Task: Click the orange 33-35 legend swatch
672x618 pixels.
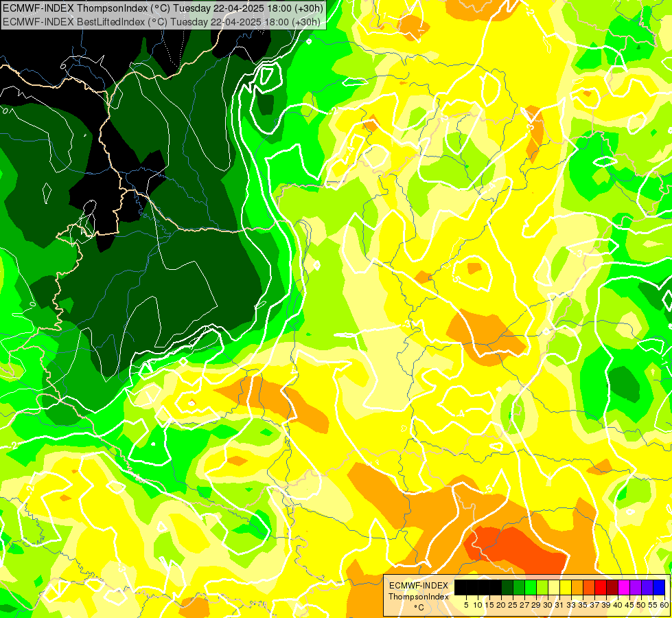Action: pos(577,587)
